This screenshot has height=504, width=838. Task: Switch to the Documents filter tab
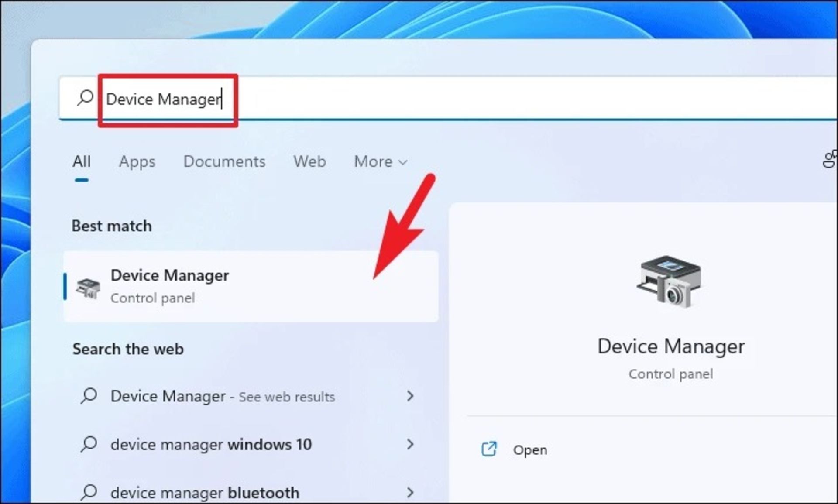[x=224, y=162]
